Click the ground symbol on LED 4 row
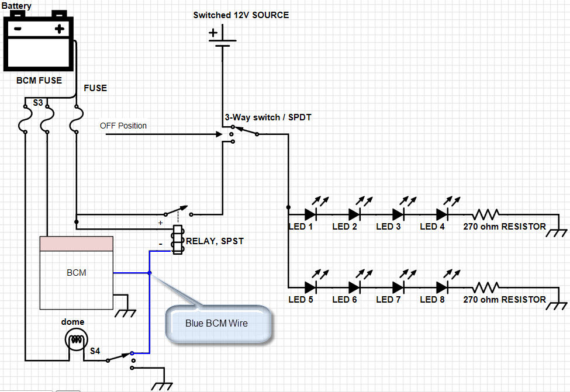The height and width of the screenshot is (392, 570). pos(557,233)
